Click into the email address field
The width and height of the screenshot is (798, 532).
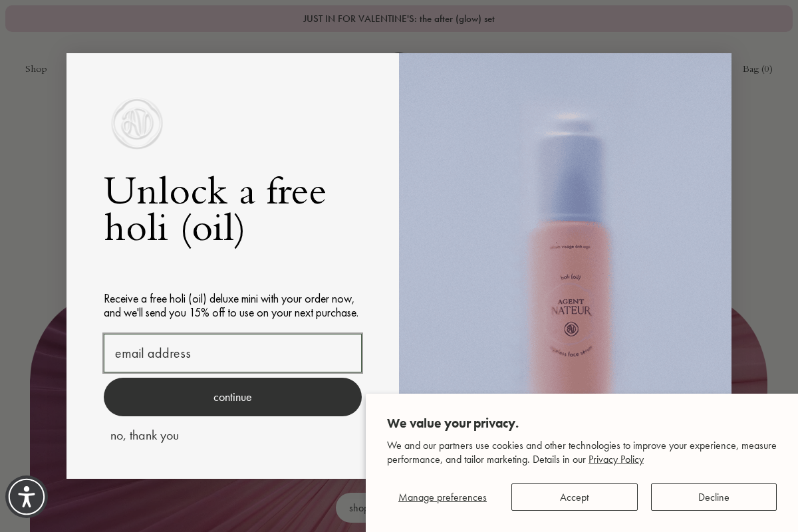coord(233,353)
